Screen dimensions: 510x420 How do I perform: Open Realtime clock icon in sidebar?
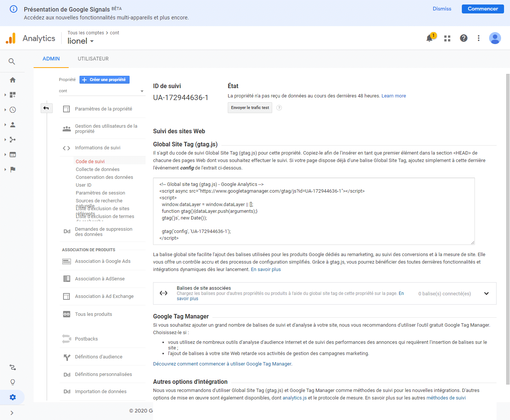point(13,110)
